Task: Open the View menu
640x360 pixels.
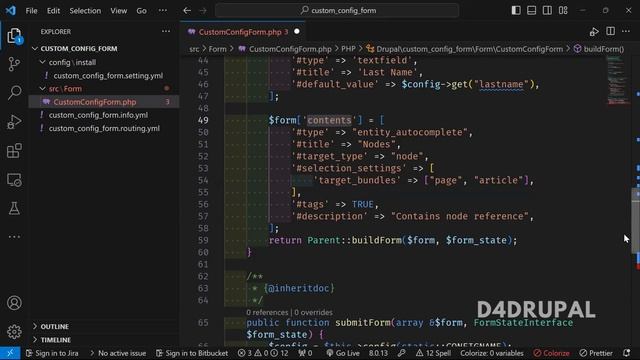Action: (118, 11)
